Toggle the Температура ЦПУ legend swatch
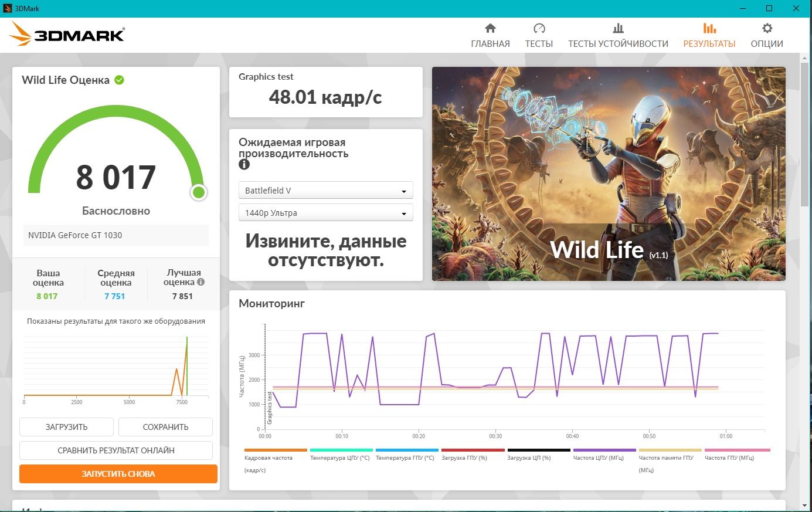812x512 pixels. coord(341,450)
